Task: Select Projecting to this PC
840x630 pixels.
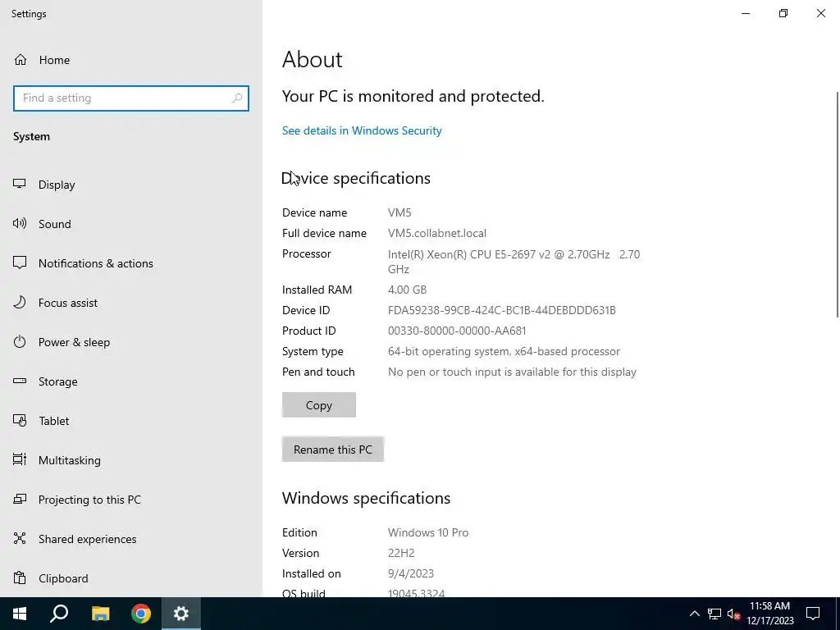Action: point(89,500)
